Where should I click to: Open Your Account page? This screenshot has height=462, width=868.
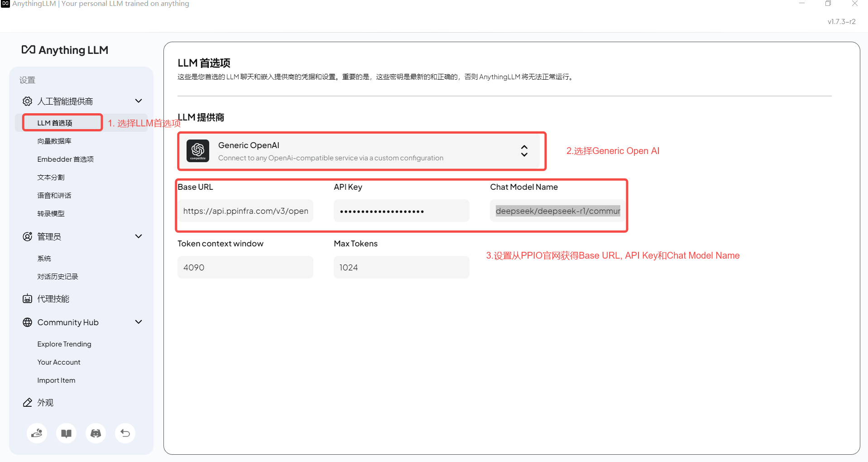click(x=59, y=362)
